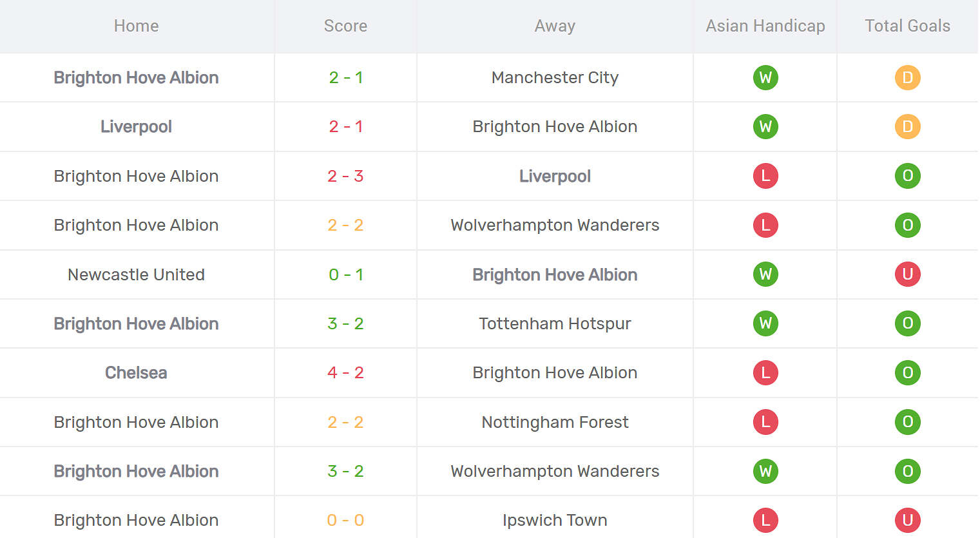
Task: Click the Total Goals column header
Action: [907, 26]
